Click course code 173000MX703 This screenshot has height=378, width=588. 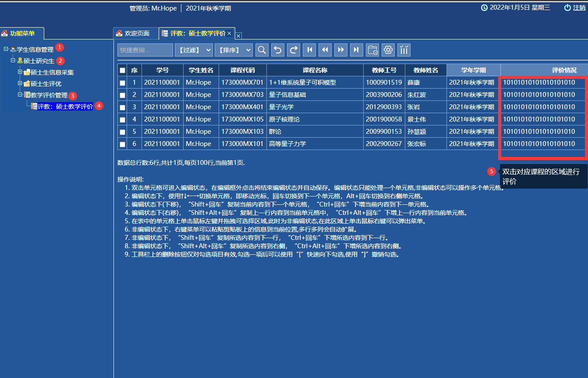tap(242, 95)
